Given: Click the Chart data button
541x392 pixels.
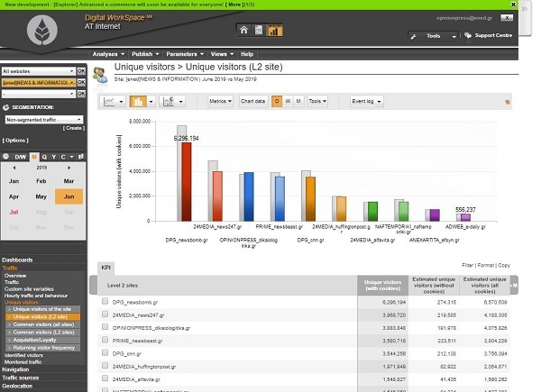Looking at the screenshot, I should point(252,101).
